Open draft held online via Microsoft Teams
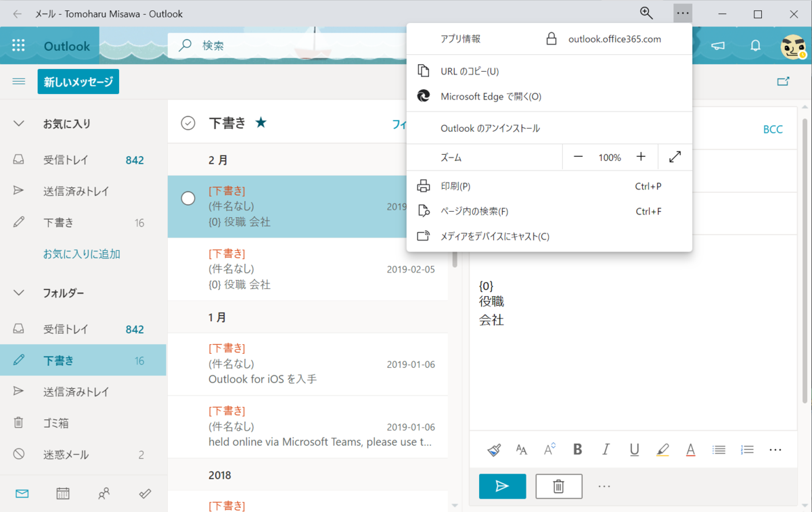This screenshot has height=512, width=812. point(308,427)
